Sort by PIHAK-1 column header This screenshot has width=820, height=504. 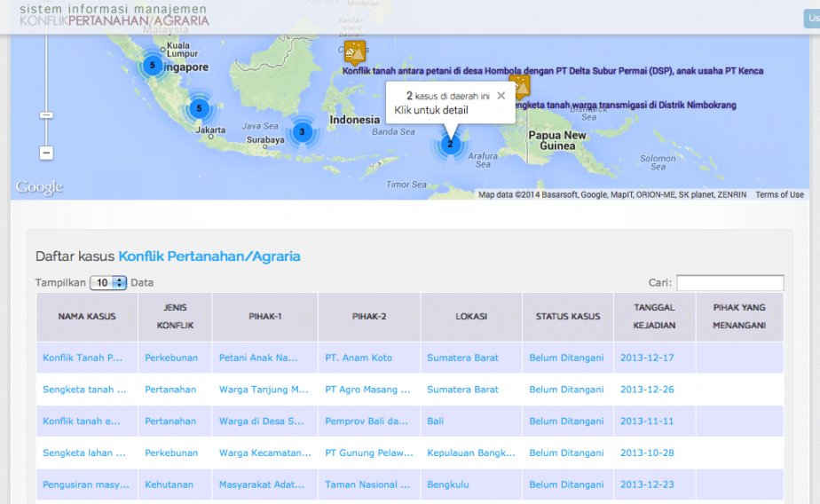coord(265,316)
